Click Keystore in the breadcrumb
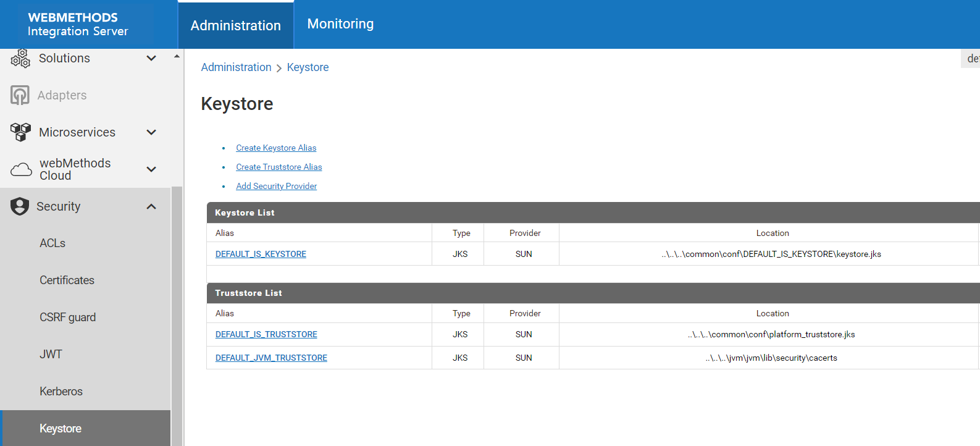980x446 pixels. click(308, 67)
